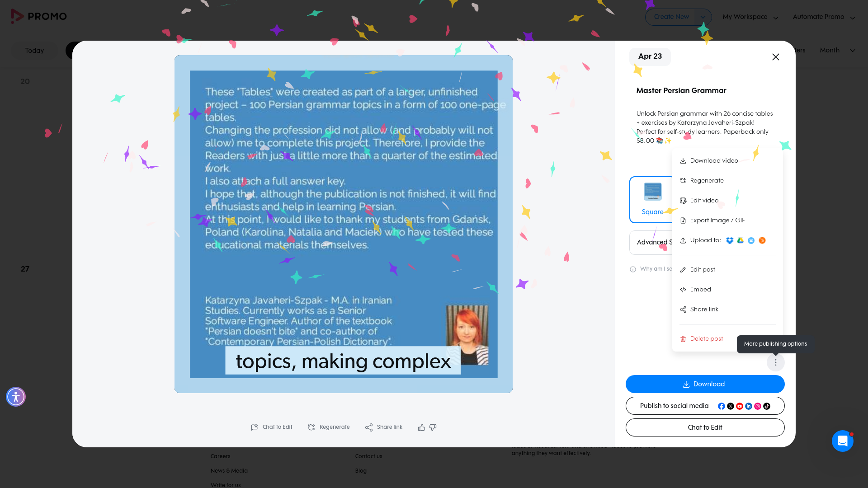Give the video a thumbs up
Screen dimensions: 868x488
coord(421,427)
